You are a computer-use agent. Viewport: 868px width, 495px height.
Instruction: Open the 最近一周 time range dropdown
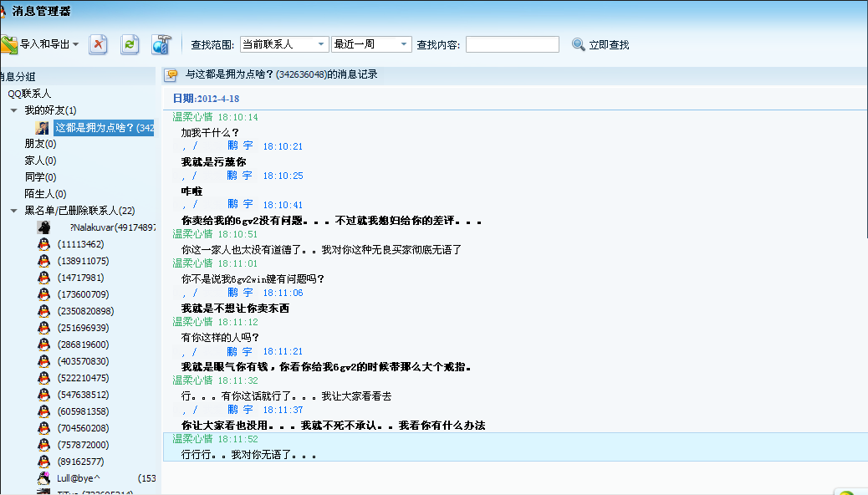point(371,44)
